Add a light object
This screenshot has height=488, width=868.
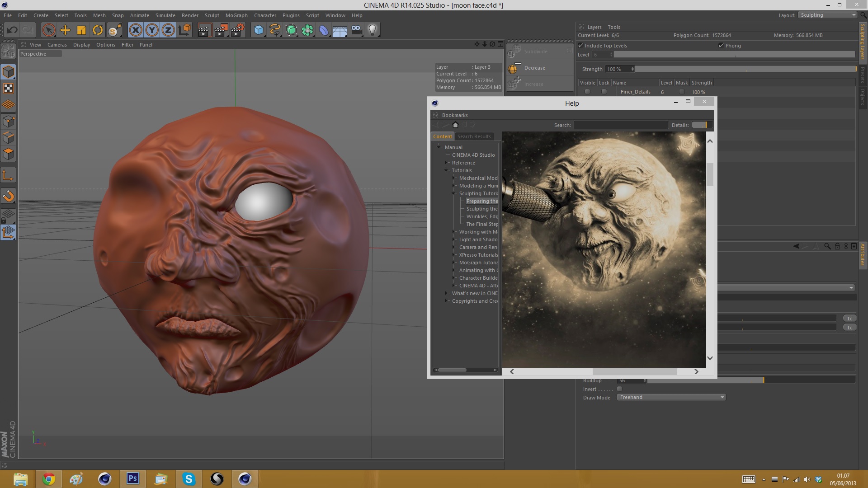click(x=373, y=30)
